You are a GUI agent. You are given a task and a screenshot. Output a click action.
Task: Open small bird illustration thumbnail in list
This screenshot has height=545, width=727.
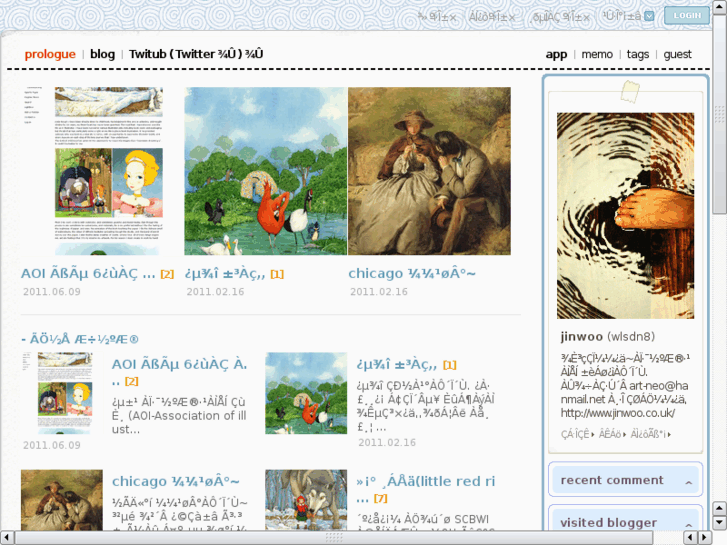click(306, 393)
